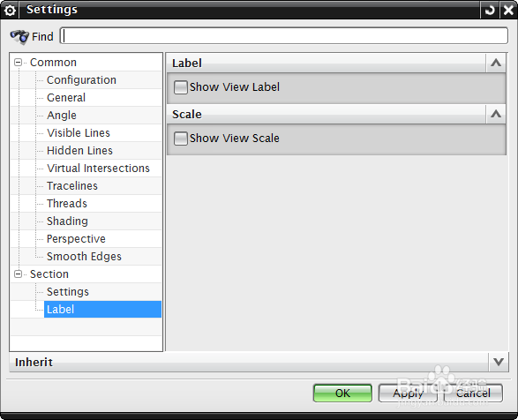Select Virtual Intersections item

(x=98, y=169)
